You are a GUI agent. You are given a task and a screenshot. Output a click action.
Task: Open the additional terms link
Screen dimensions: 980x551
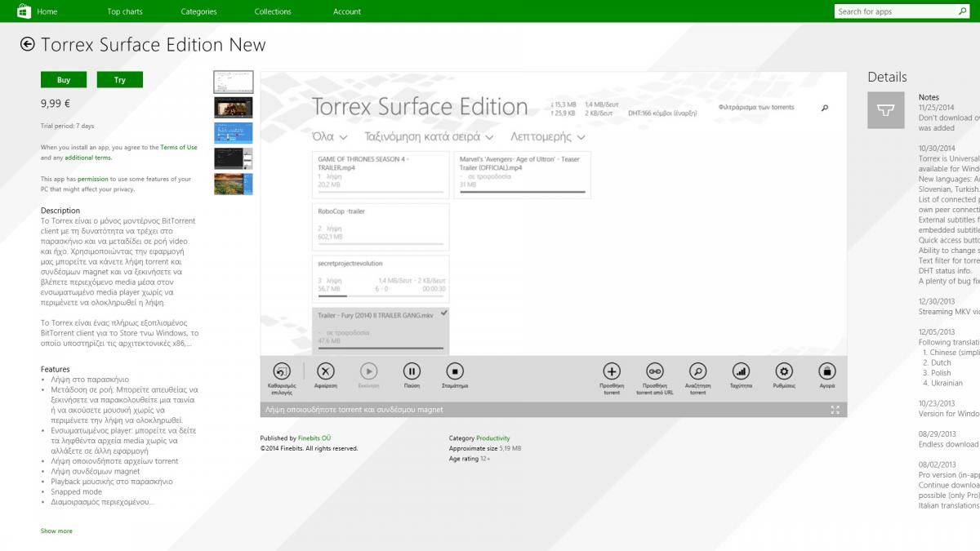coord(88,158)
